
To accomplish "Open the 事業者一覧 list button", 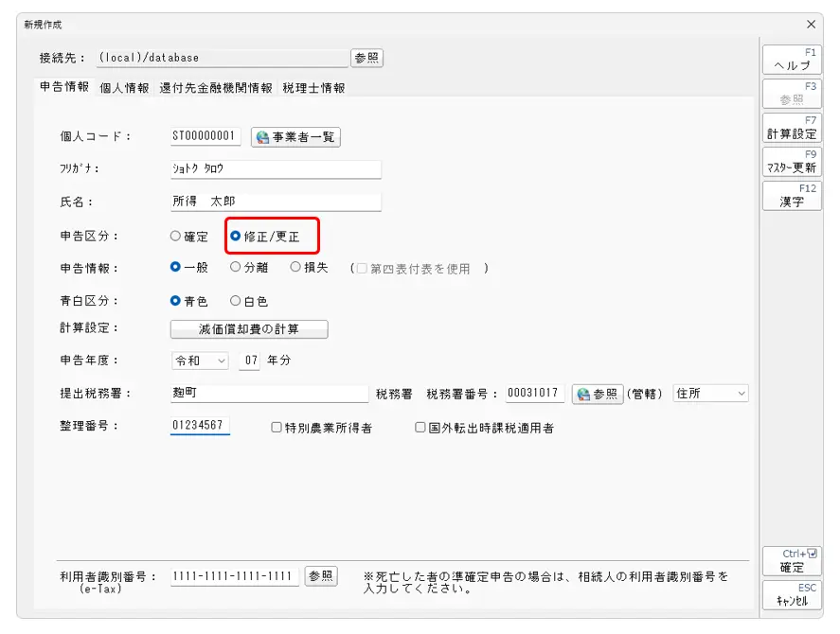I will pos(295,137).
